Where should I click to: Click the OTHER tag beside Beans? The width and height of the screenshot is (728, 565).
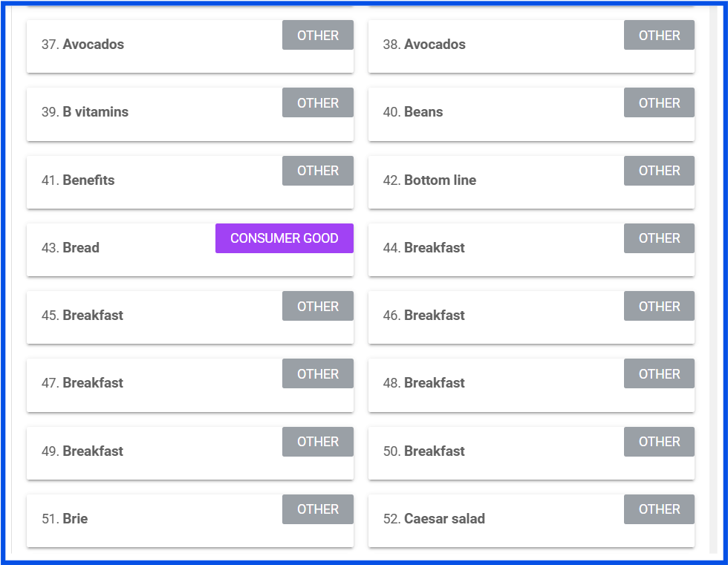pos(658,102)
